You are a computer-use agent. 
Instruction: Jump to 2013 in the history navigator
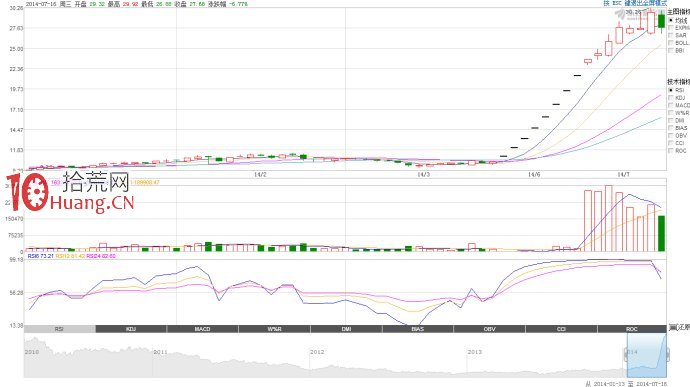pyautogui.click(x=474, y=352)
